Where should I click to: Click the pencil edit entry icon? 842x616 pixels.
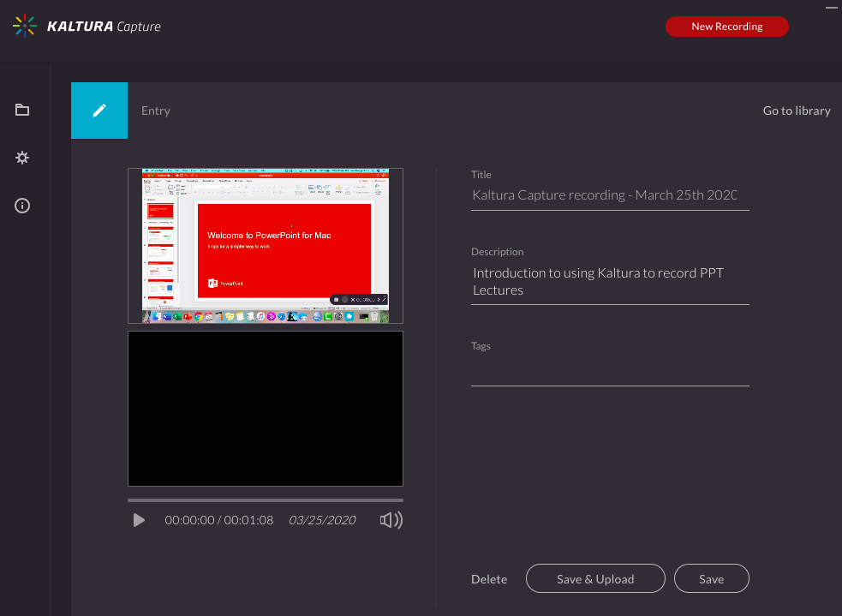click(x=99, y=111)
